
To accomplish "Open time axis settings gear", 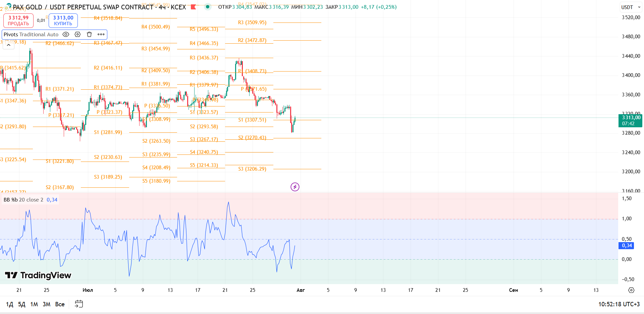I will [631, 290].
